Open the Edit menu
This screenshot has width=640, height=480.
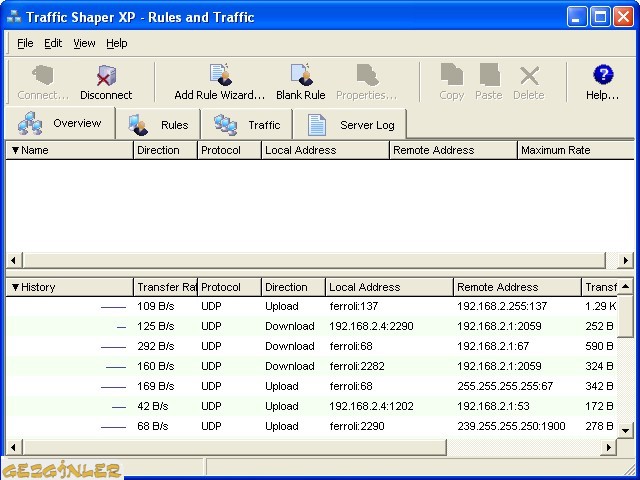pyautogui.click(x=53, y=43)
